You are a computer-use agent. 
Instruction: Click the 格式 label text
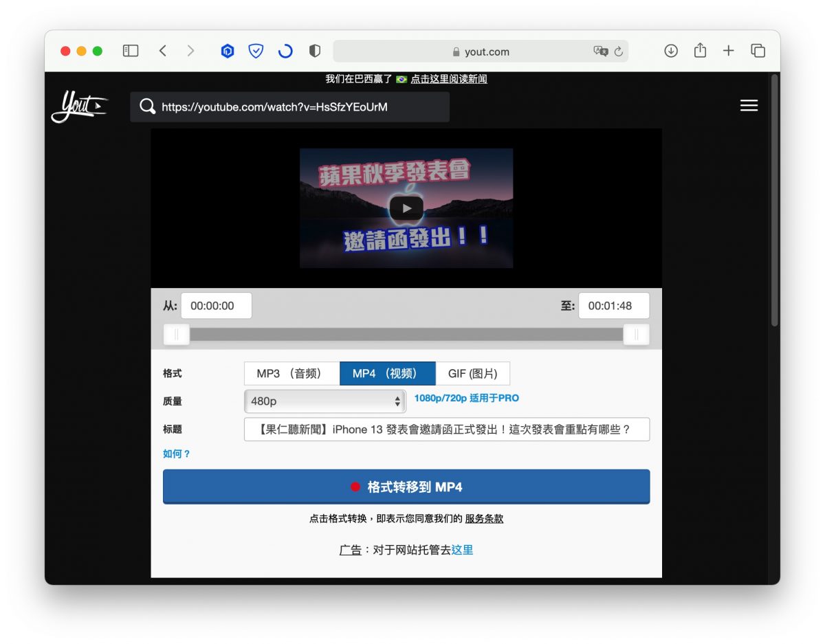coord(173,374)
